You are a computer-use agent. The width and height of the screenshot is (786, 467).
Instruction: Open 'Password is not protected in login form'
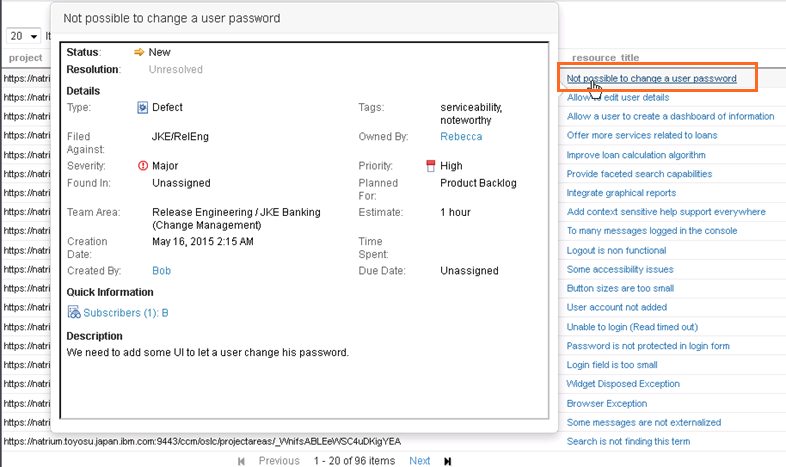[x=648, y=346]
